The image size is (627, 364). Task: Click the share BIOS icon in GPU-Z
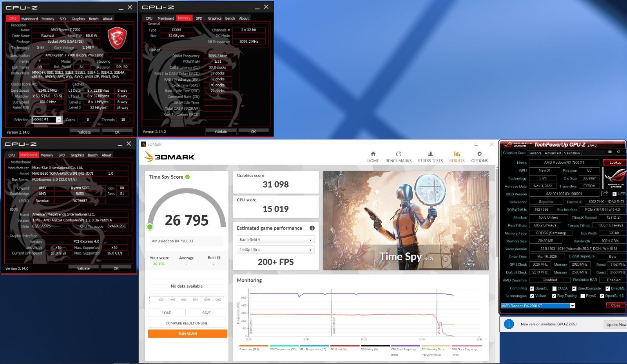point(605,194)
